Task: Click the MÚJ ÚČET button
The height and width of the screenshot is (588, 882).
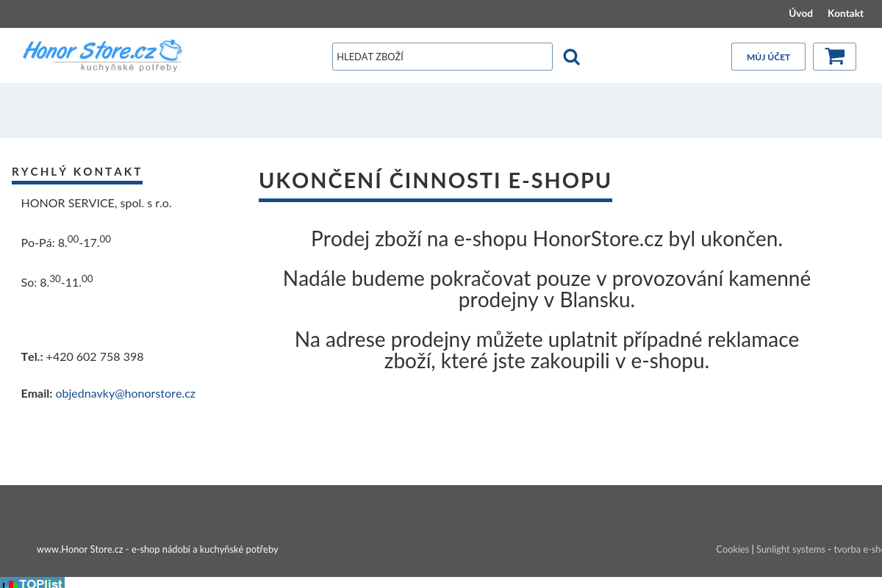Action: pos(768,56)
